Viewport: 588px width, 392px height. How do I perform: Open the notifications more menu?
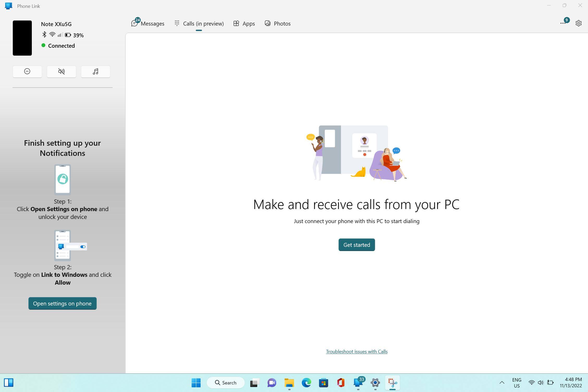(563, 23)
